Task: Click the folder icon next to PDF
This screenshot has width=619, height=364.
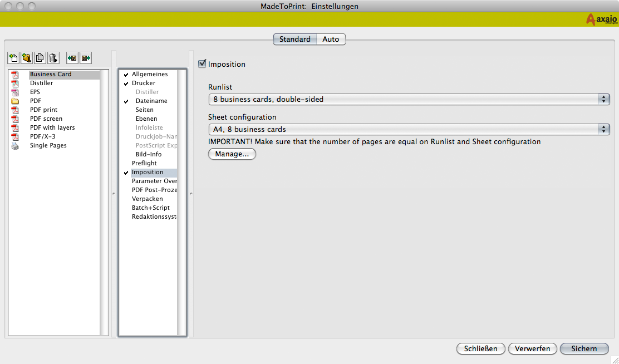Action: 15,101
